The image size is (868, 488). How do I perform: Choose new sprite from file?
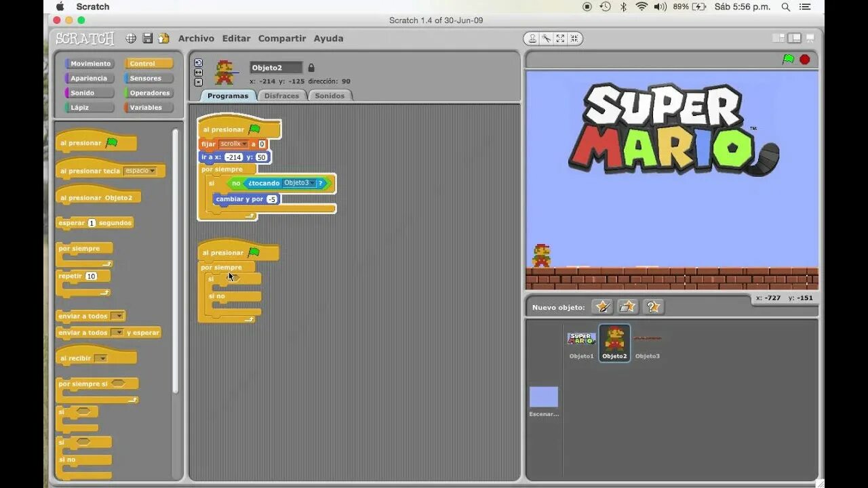coord(628,307)
